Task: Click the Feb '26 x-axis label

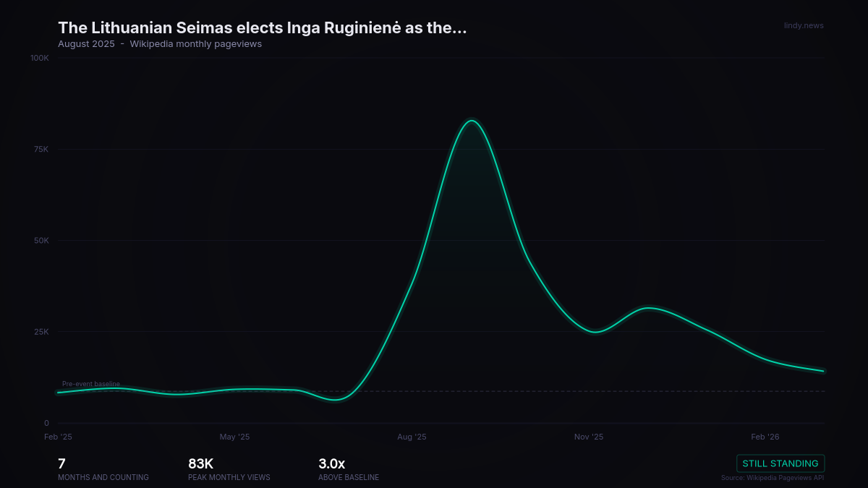Action: point(765,437)
